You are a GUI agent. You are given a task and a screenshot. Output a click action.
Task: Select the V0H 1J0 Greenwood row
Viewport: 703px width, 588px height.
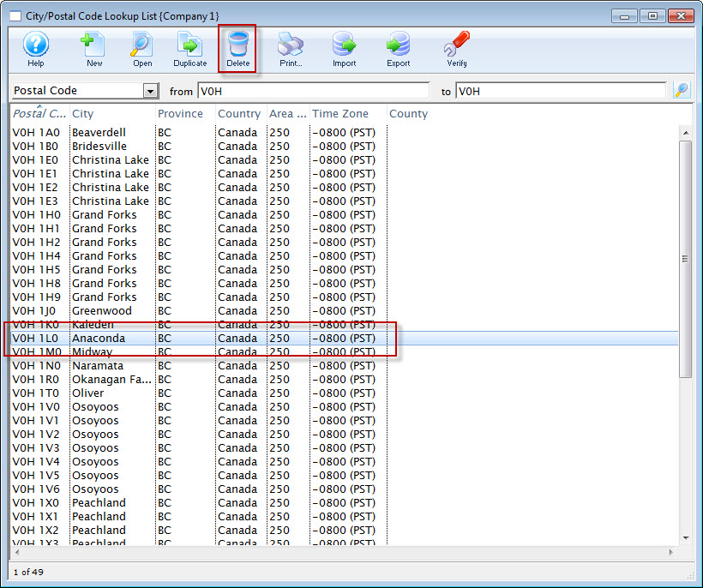coord(345,310)
